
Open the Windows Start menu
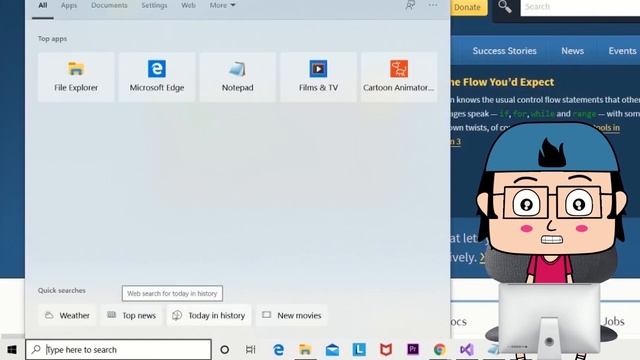[12, 350]
